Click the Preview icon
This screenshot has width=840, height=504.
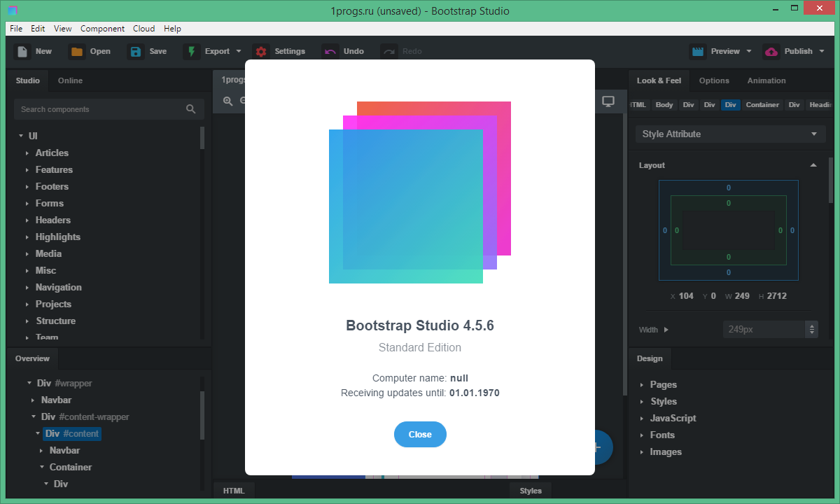697,50
